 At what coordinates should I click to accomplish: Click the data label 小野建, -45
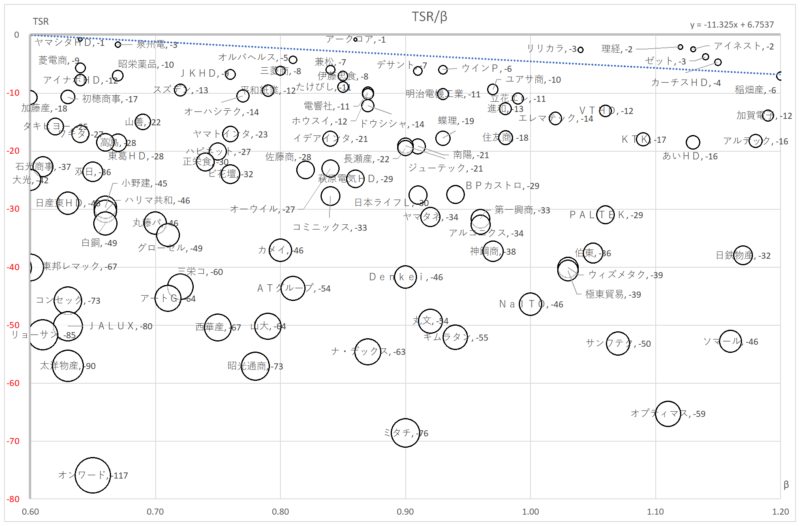tap(144, 183)
